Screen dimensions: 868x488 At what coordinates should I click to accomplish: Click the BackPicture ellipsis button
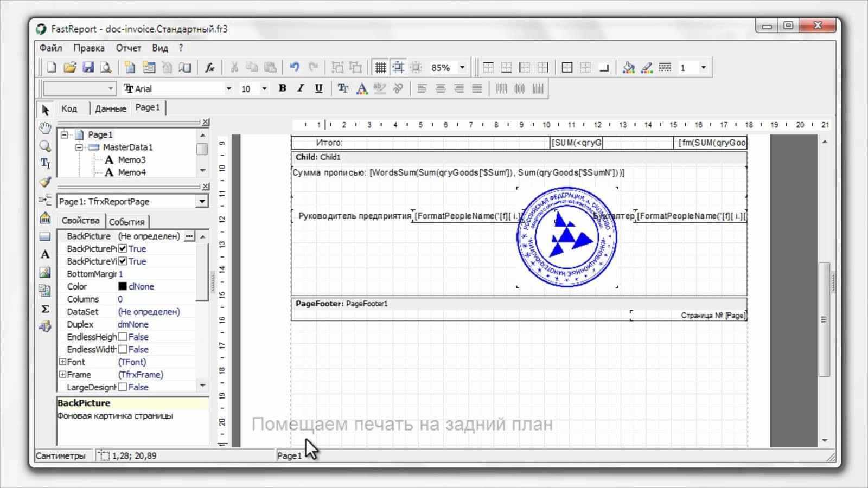point(189,236)
